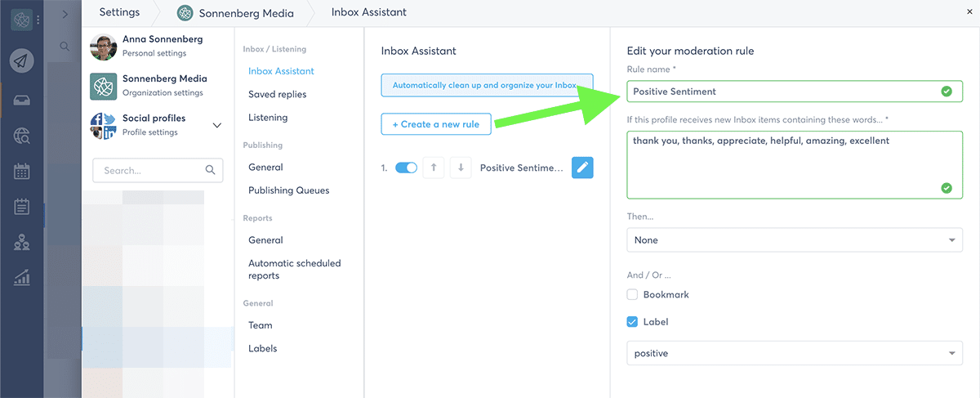Open the three-dot menu beside the logo
Screen dimensions: 980x398
click(38, 19)
